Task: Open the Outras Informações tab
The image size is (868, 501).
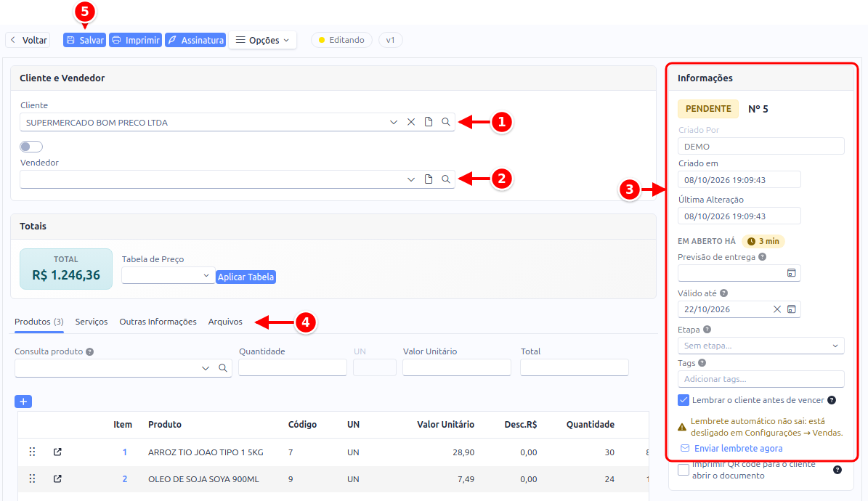Action: tap(158, 322)
